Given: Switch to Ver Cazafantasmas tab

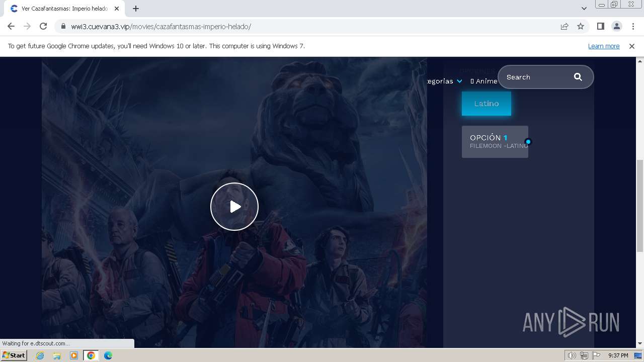Looking at the screenshot, I should pos(64,9).
